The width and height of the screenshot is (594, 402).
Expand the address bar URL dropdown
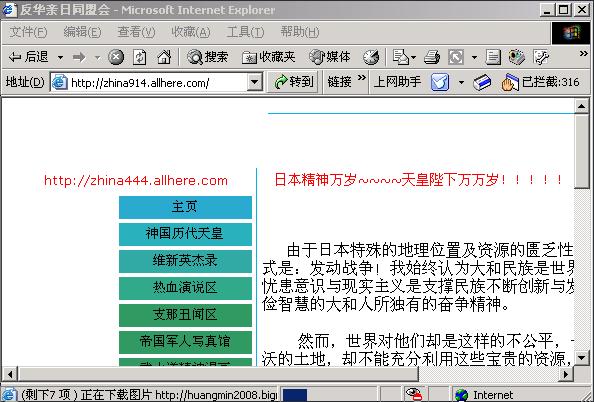(255, 82)
